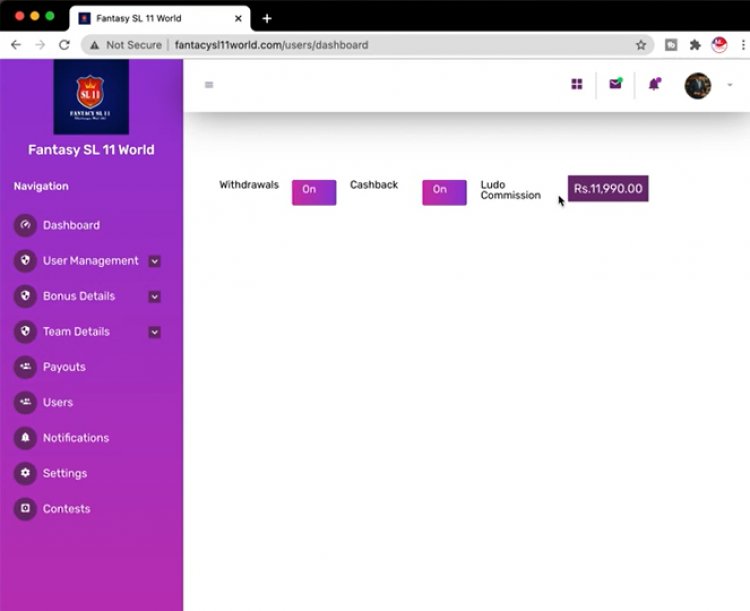Select Users in the sidebar navigation
The image size is (750, 611).
point(58,403)
